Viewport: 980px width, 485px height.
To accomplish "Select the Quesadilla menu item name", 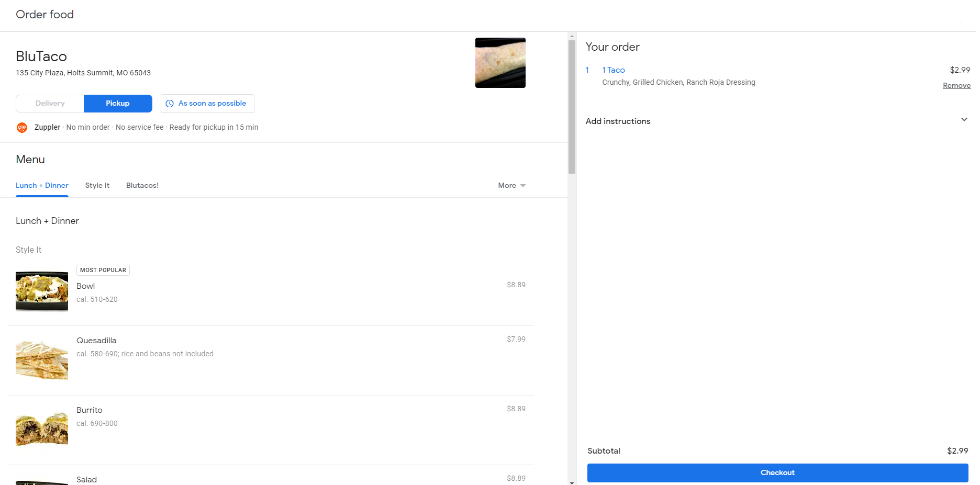I will point(96,341).
